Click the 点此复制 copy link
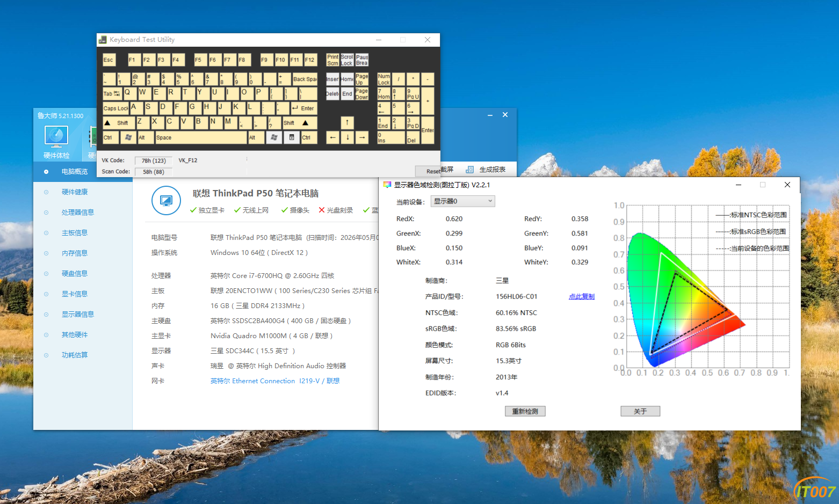Viewport: 839px width, 504px height. [x=582, y=297]
